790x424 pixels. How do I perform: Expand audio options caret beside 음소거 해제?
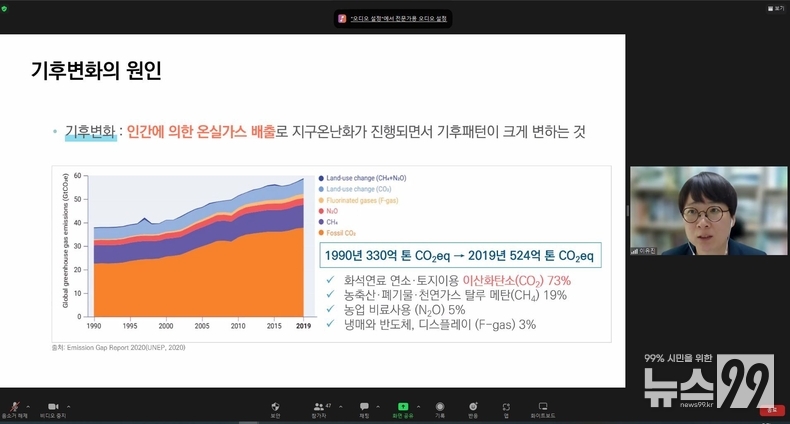pos(28,406)
